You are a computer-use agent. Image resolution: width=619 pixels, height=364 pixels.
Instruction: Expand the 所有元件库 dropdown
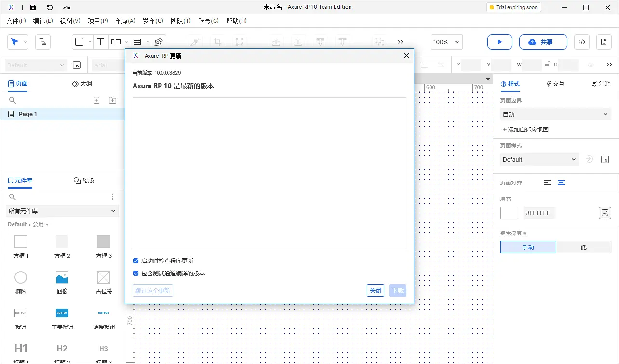click(x=62, y=211)
